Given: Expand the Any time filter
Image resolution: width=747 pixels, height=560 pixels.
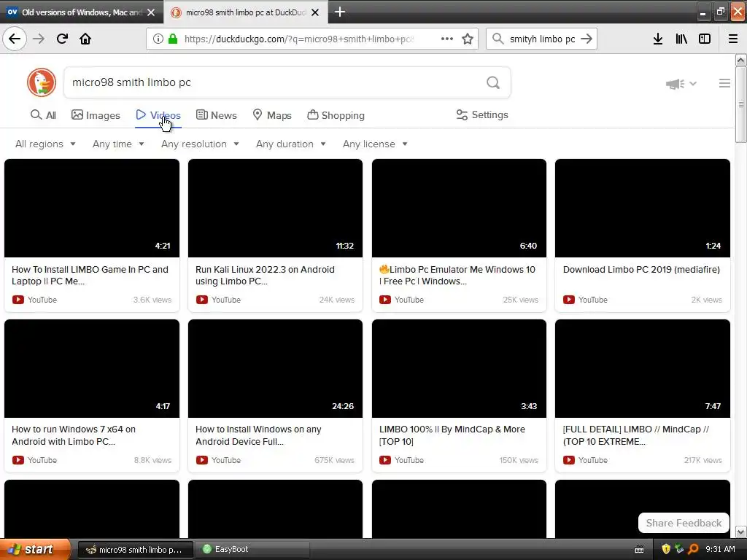Looking at the screenshot, I should click(x=118, y=144).
